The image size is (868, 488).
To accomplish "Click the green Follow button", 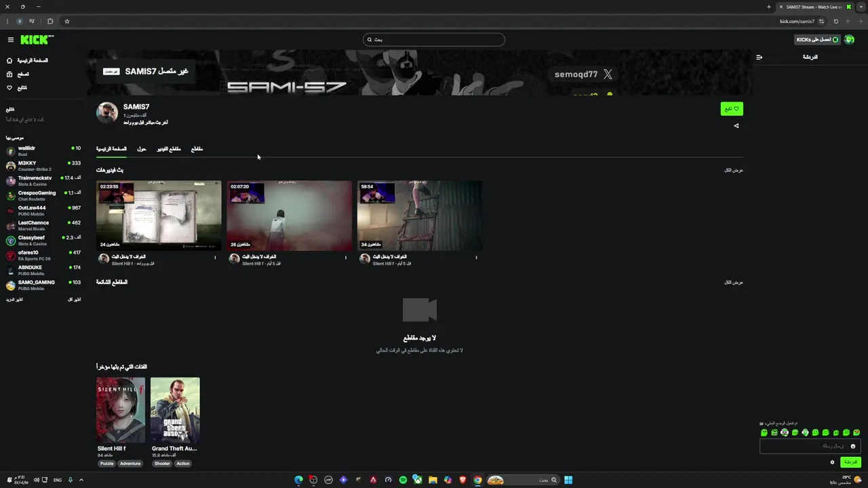I will 732,108.
